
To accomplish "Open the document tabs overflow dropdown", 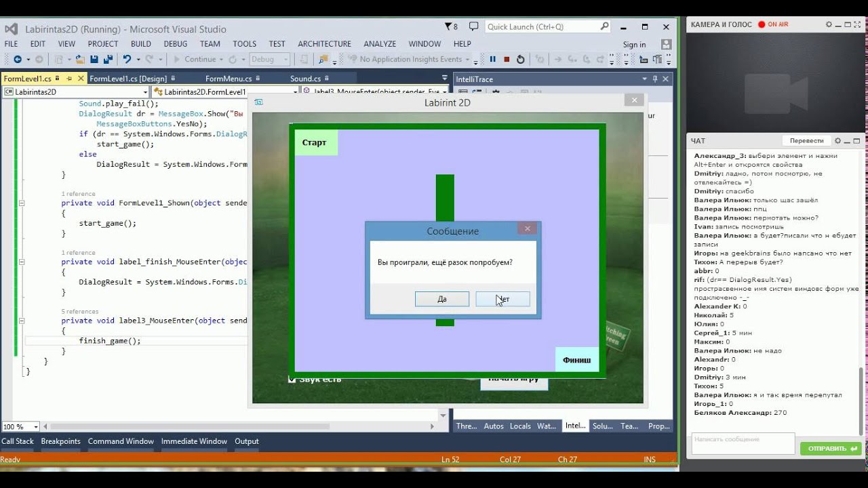I will pos(444,79).
